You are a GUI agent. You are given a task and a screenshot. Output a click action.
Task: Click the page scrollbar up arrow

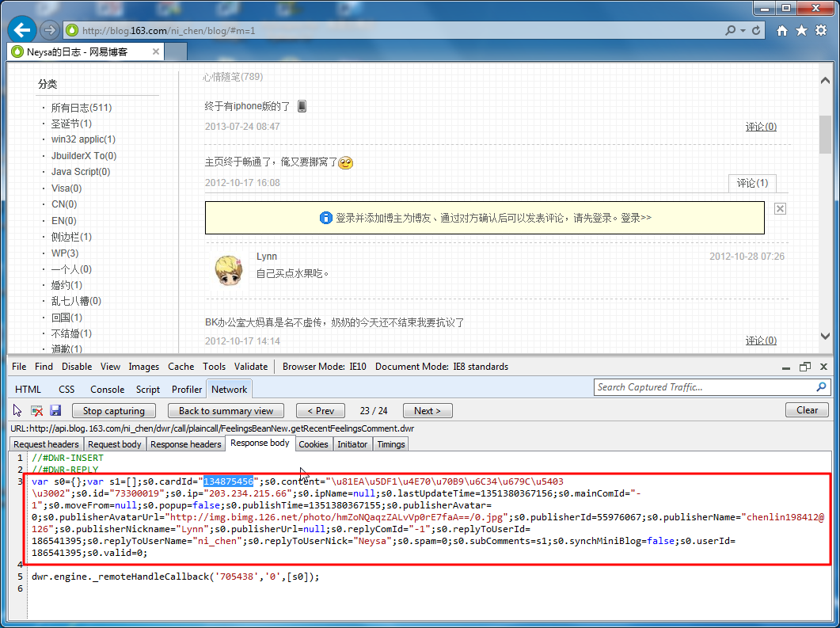(x=825, y=80)
